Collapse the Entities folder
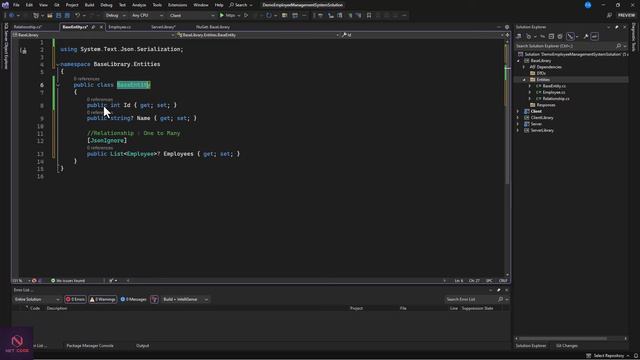Screen dimensions: 640x360 pos(524,80)
